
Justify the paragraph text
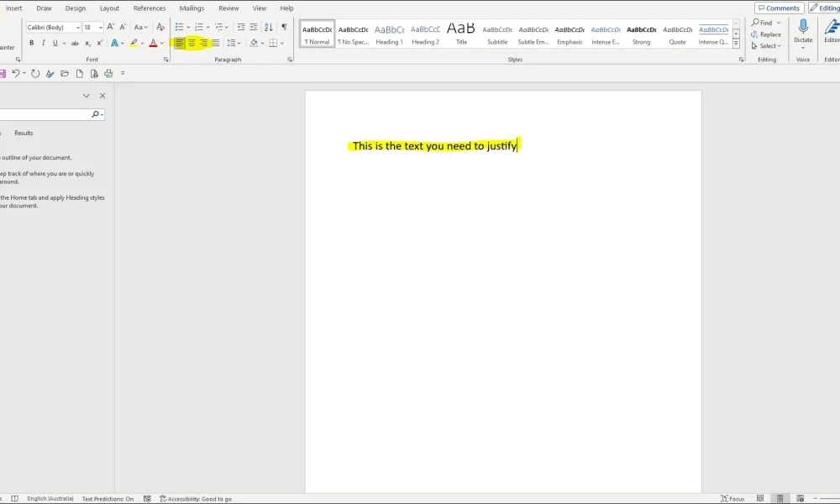[x=215, y=43]
